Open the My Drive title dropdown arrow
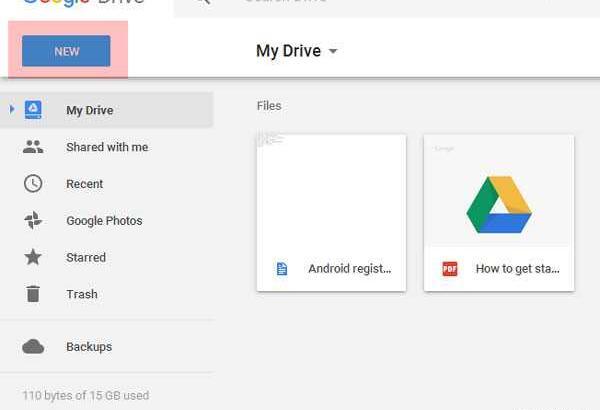 (x=333, y=51)
